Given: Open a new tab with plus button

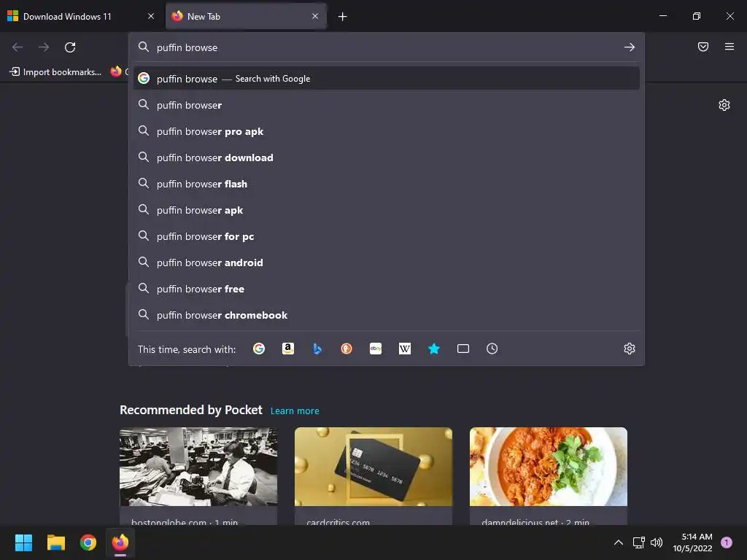Looking at the screenshot, I should (343, 17).
